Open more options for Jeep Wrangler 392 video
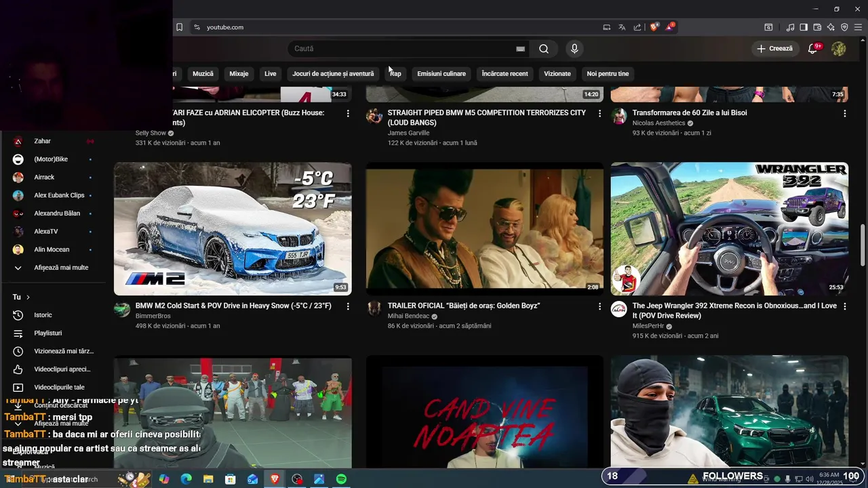The width and height of the screenshot is (868, 488). coord(845,306)
